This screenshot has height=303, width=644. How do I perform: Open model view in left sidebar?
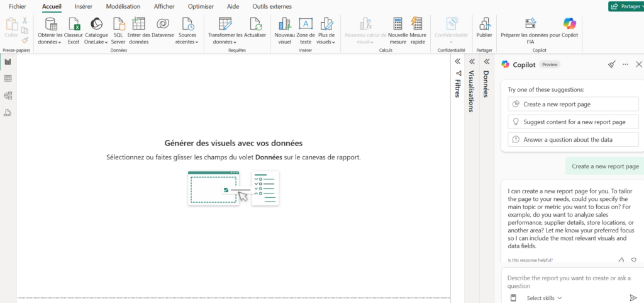click(x=8, y=96)
